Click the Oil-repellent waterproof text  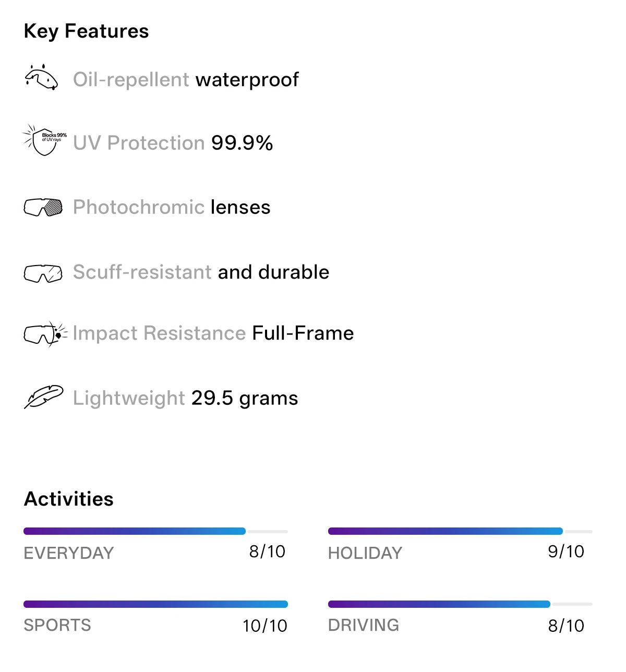(x=186, y=80)
